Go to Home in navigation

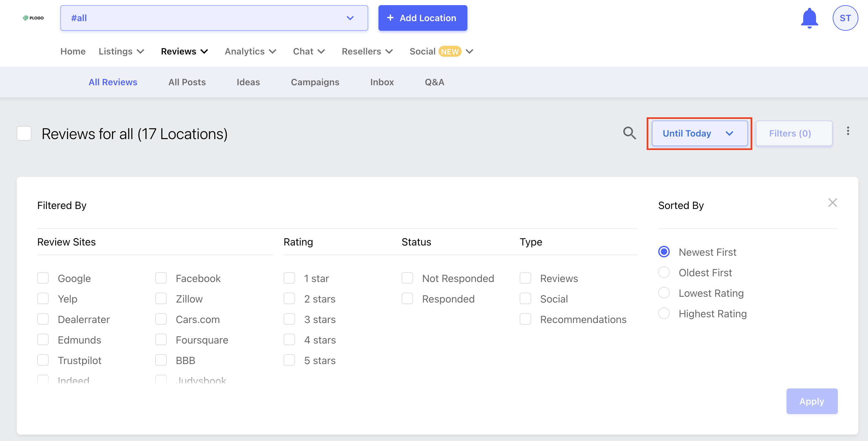73,51
